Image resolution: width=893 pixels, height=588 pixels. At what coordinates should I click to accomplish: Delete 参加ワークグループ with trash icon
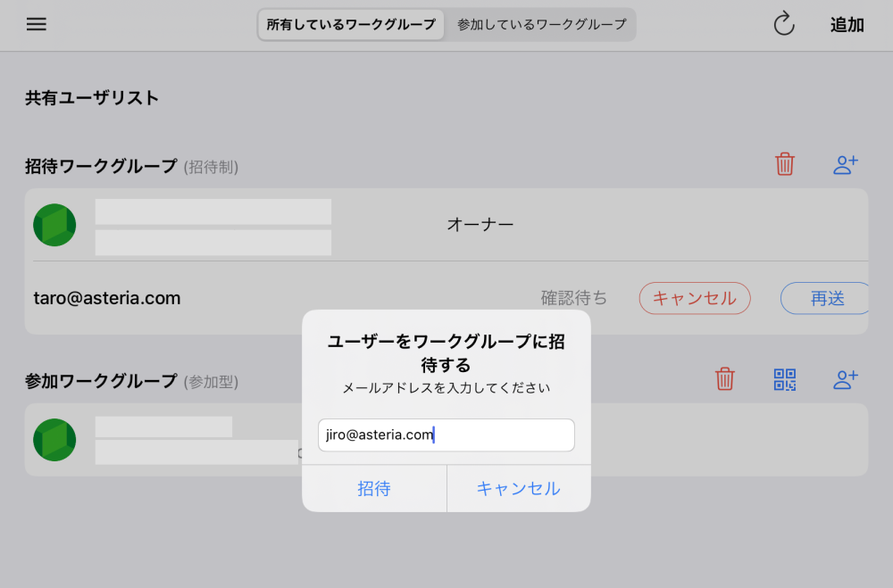point(724,378)
